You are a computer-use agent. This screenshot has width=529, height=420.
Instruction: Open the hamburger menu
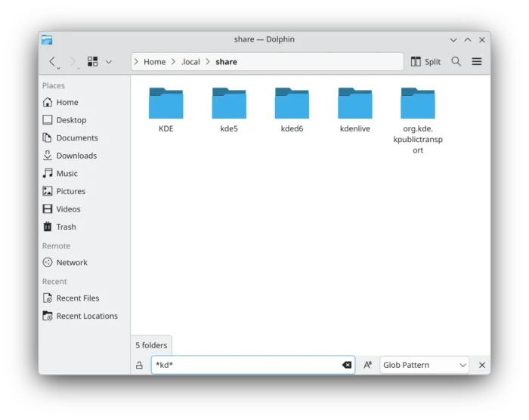477,61
